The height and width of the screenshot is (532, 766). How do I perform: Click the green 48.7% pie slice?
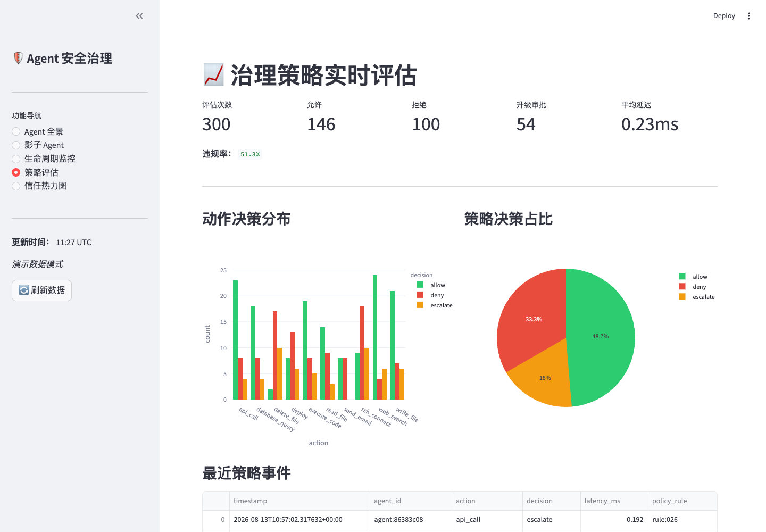[x=601, y=336]
